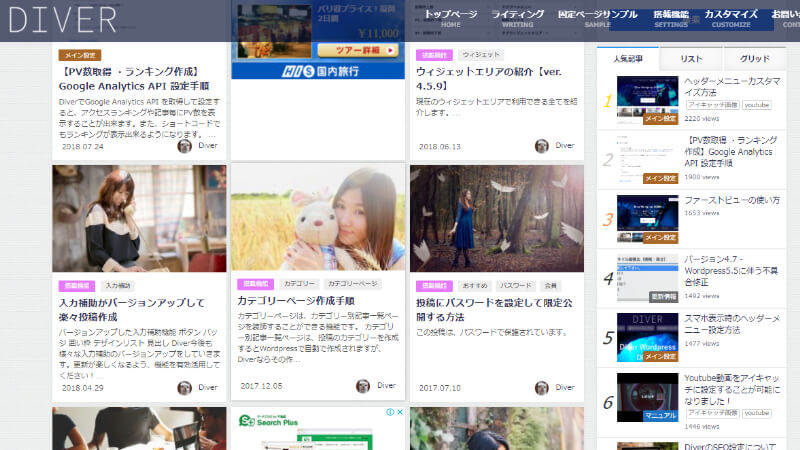Click the HIS 国内旅行 banner
Viewport: 800px width, 450px height.
pos(318,71)
